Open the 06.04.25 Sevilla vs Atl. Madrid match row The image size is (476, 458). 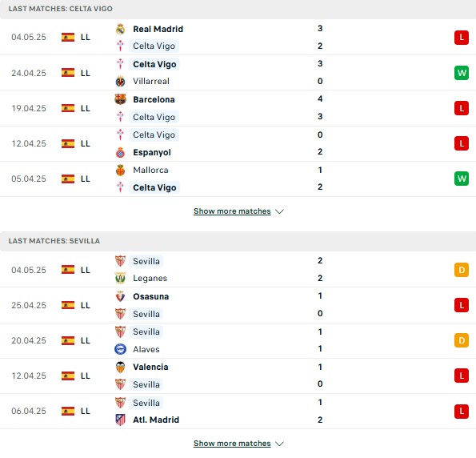click(x=238, y=412)
